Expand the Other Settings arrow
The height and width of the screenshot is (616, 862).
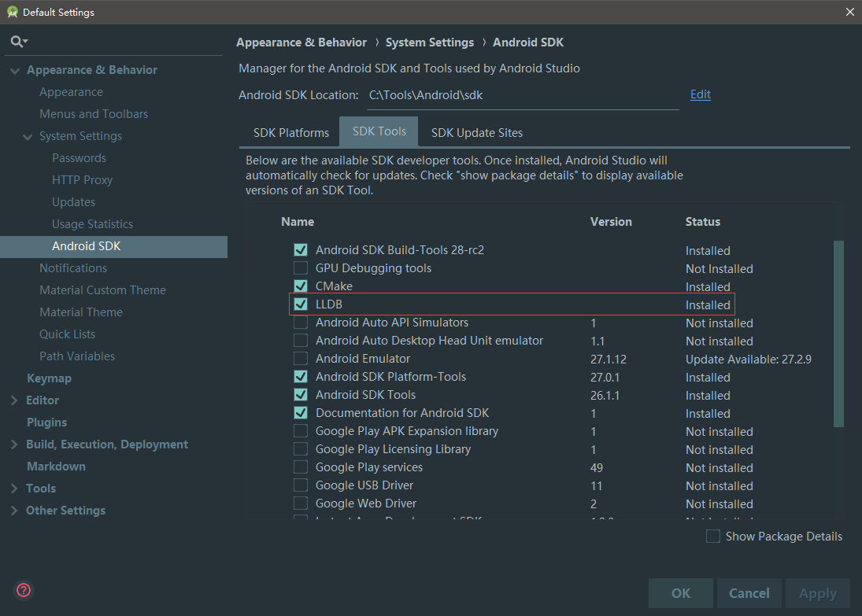point(14,510)
